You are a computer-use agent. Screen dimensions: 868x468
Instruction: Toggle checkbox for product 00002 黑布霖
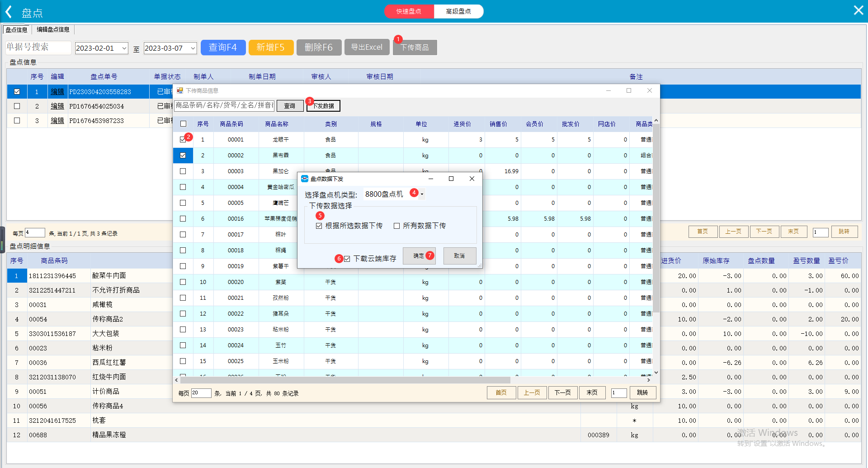(x=183, y=155)
